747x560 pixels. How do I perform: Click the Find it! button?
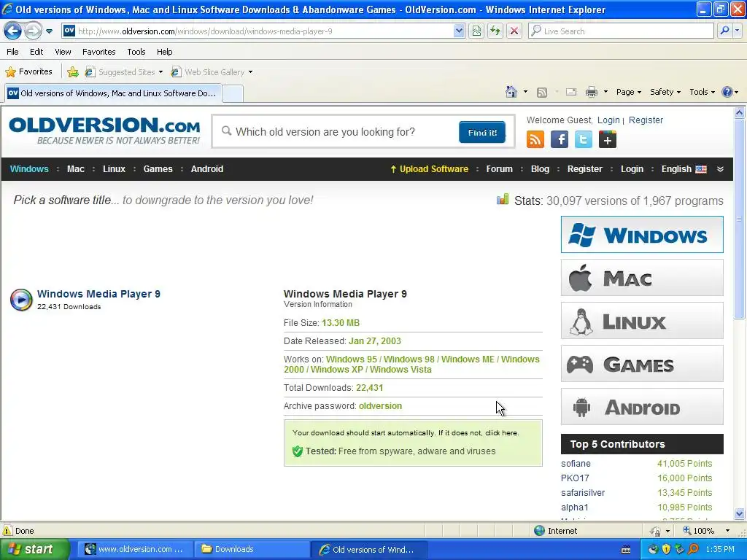pos(482,133)
